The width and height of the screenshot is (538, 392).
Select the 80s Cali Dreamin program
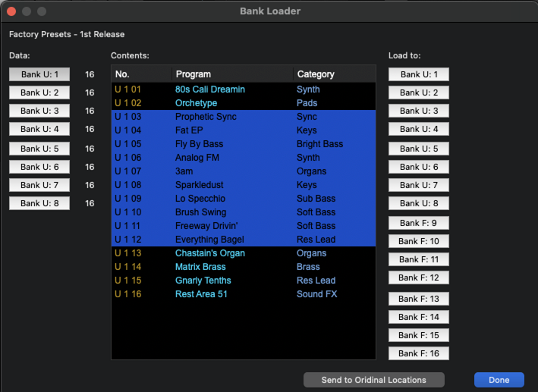click(x=210, y=89)
